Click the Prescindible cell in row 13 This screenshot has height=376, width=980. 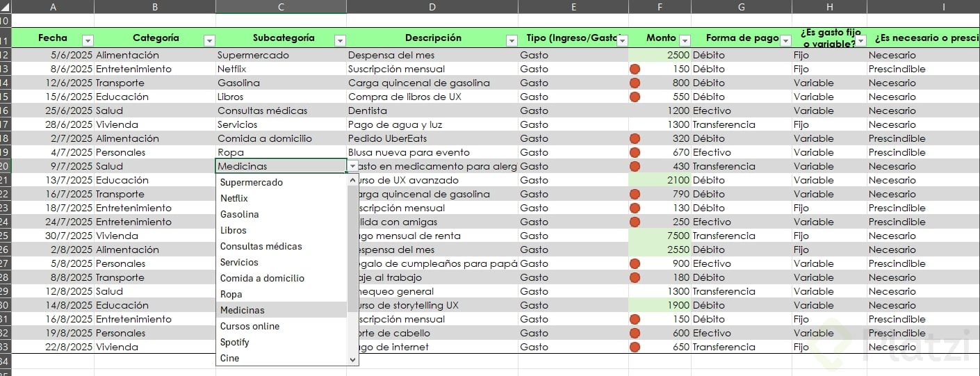(x=922, y=69)
